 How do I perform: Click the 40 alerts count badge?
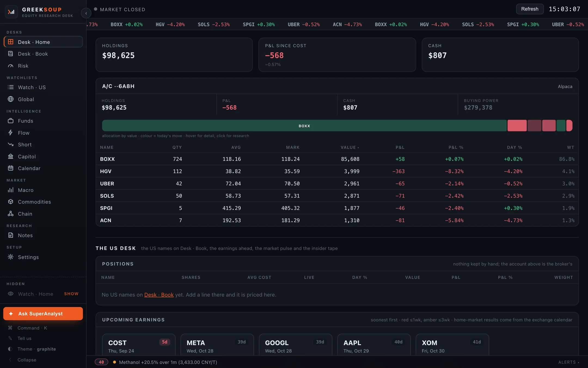(101, 362)
